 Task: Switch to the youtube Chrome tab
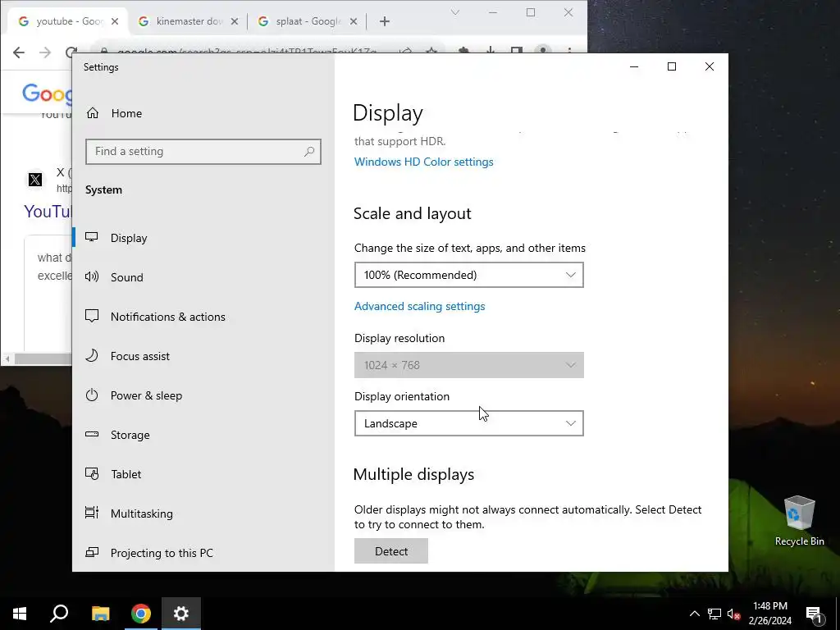click(69, 21)
